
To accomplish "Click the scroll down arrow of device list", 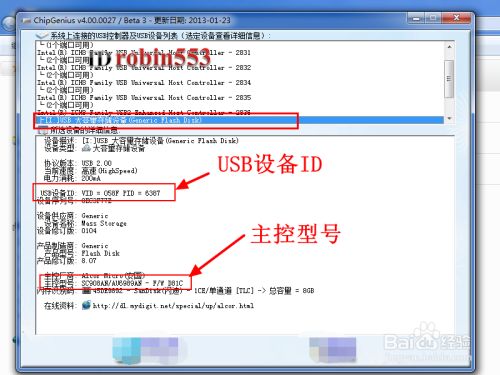I will (449, 119).
